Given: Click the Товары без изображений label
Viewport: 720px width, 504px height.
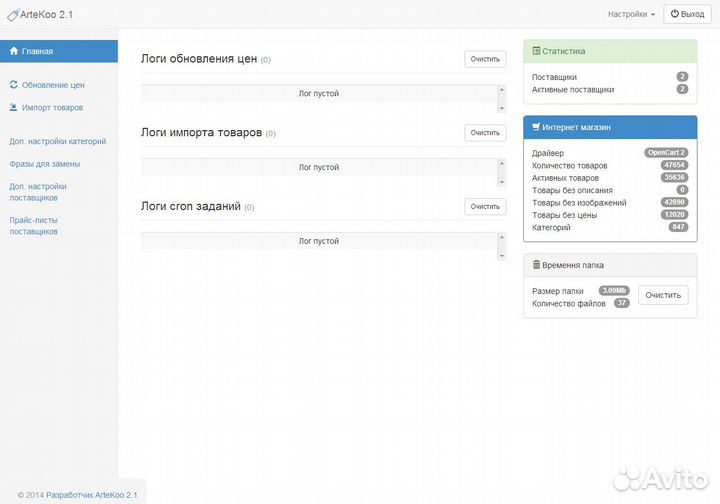Looking at the screenshot, I should click(x=579, y=203).
